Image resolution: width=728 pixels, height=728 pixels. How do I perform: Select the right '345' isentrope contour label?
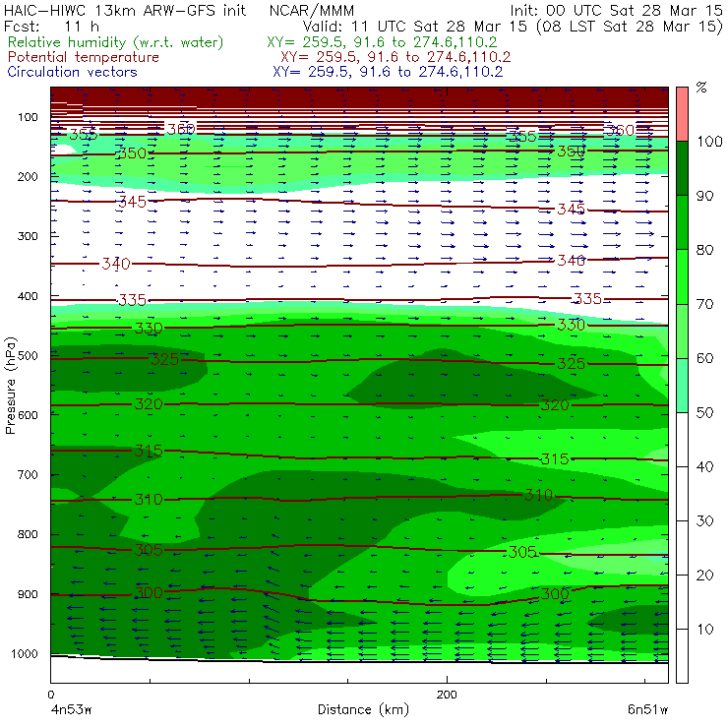pyautogui.click(x=571, y=210)
